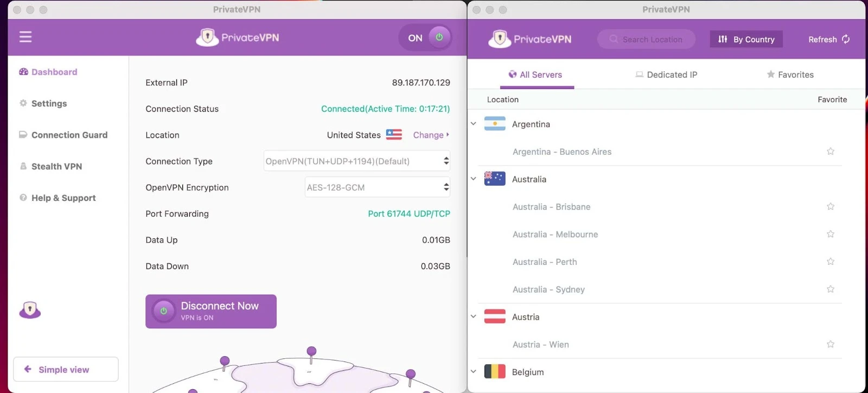868x393 pixels.
Task: Open Settings in the sidebar
Action: [x=43, y=103]
